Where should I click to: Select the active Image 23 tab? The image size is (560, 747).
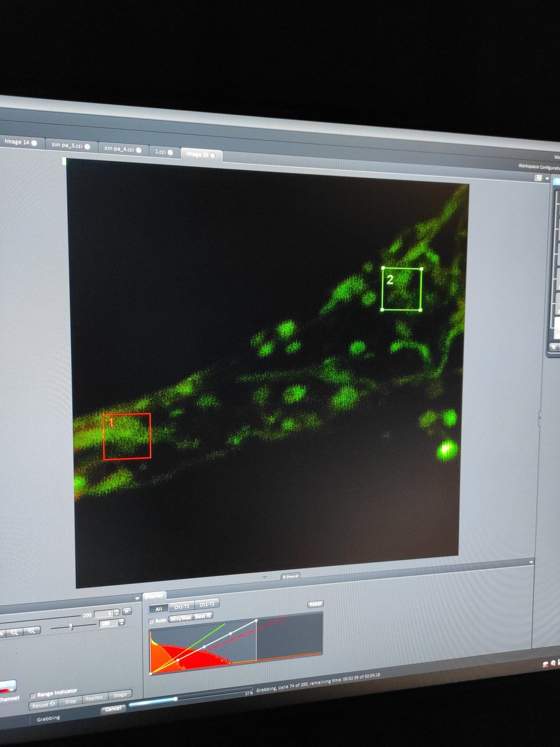point(200,154)
